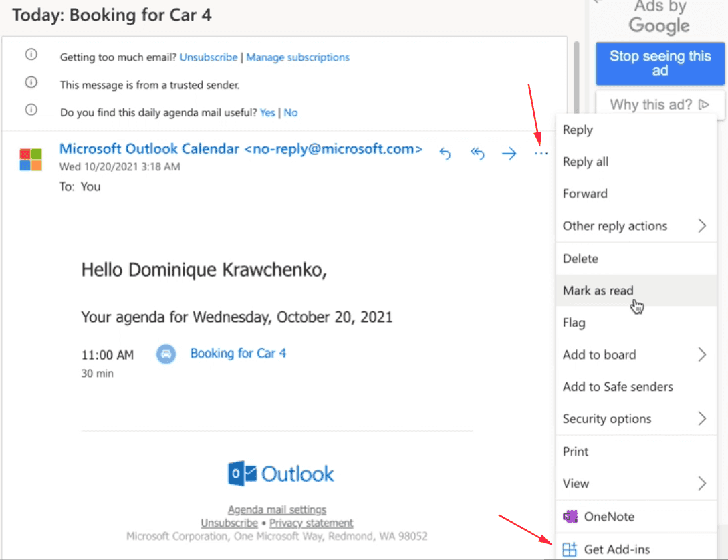728x560 pixels.
Task: Click the Microsoft sender avatar logo
Action: (x=31, y=160)
